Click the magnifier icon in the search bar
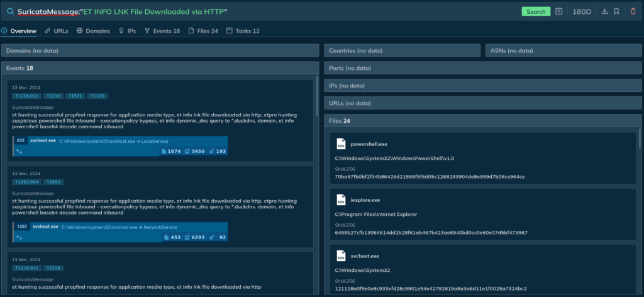Image resolution: width=644 pixels, height=297 pixels. [x=10, y=11]
